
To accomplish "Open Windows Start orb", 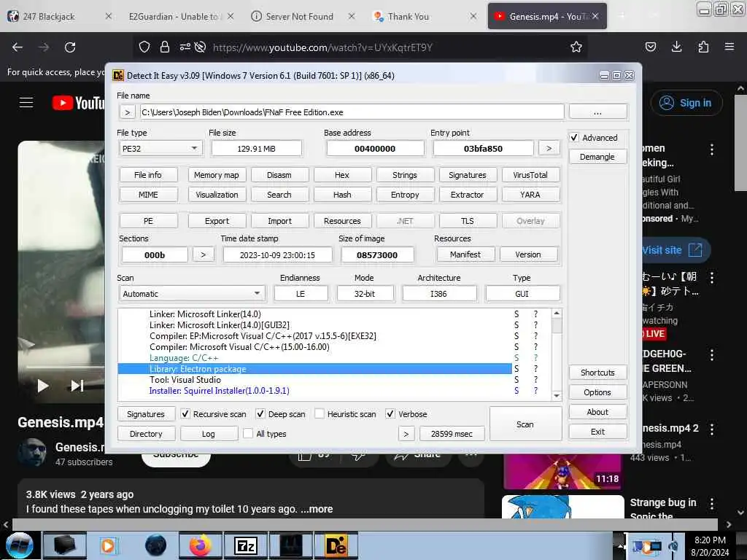I will point(20,545).
